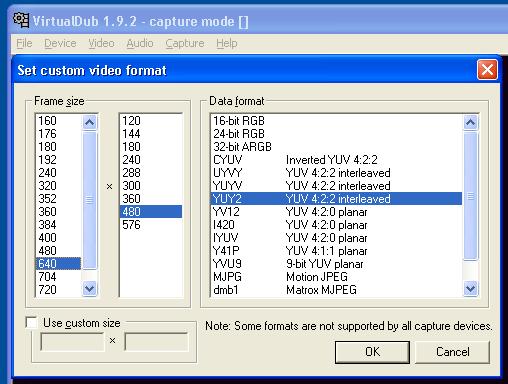Open the File menu
The image size is (508, 384).
click(24, 43)
